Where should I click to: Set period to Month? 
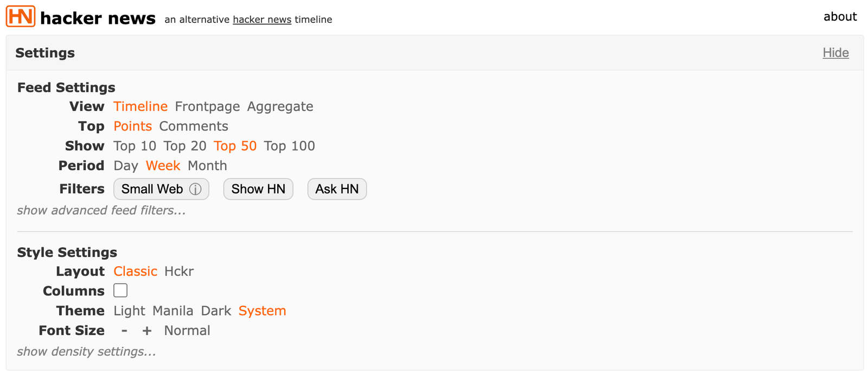207,166
